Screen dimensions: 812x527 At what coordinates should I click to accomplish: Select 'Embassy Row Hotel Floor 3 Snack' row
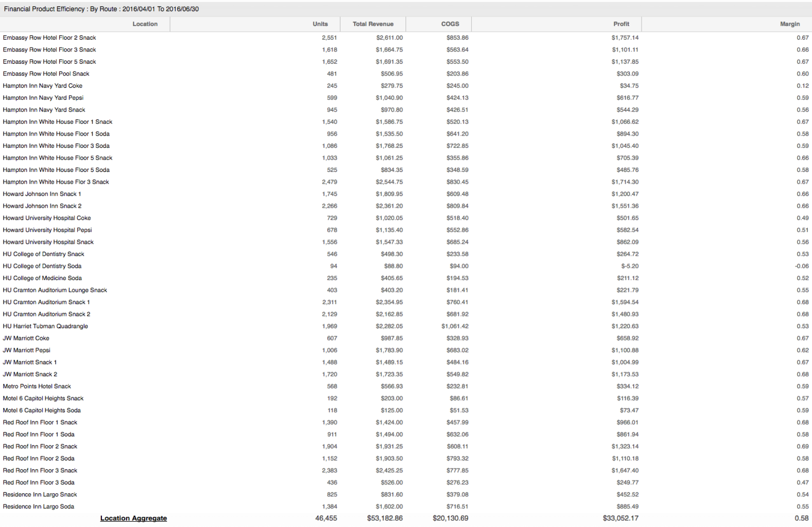(406, 49)
